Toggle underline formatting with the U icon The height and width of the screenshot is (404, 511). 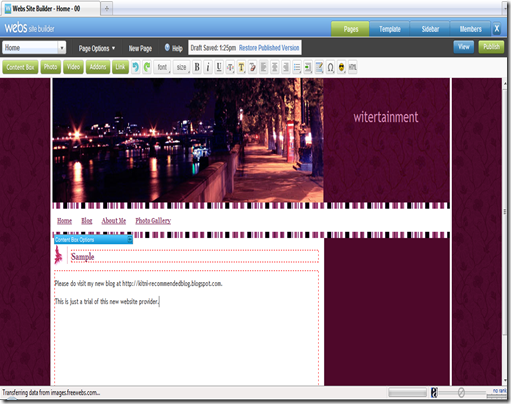coord(219,67)
